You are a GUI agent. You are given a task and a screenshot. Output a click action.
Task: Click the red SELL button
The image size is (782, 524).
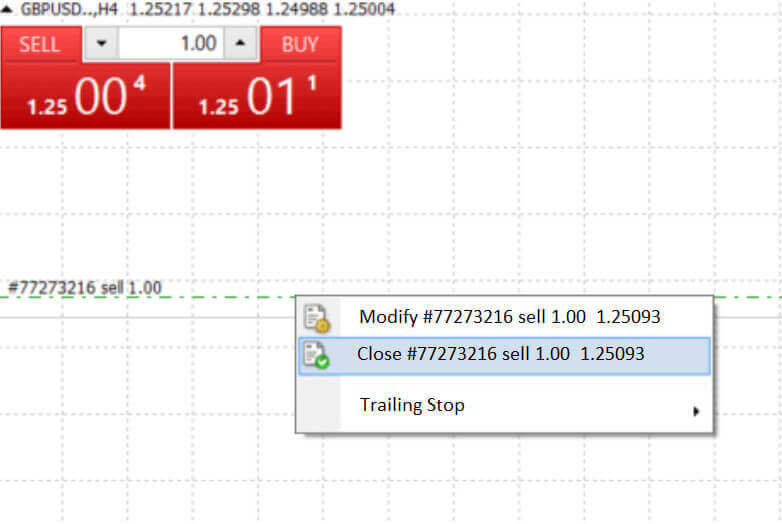tap(39, 44)
